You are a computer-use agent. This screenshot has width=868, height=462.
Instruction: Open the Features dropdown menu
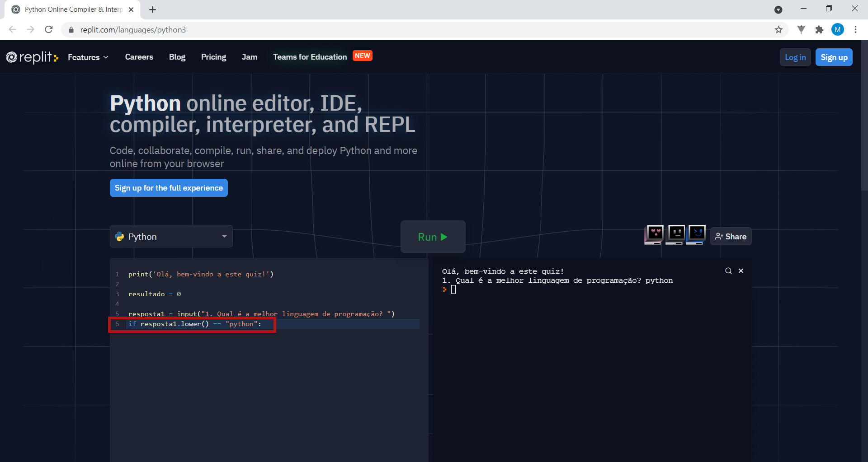(x=88, y=57)
